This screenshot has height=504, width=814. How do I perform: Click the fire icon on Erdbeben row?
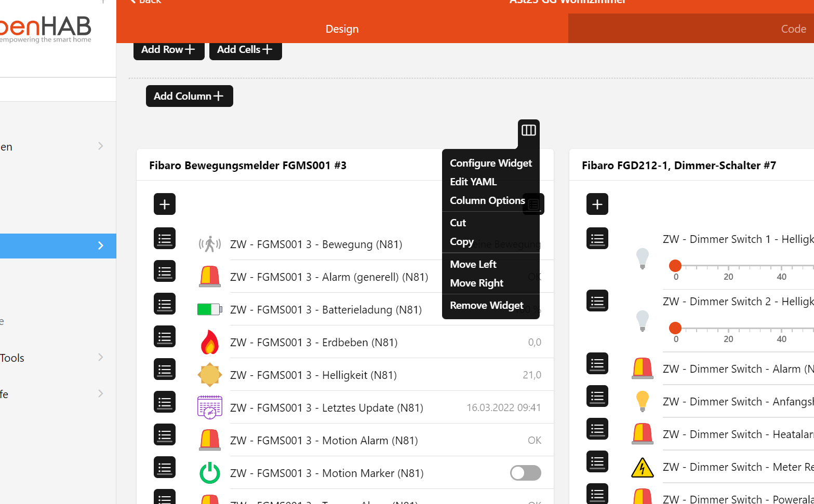pos(210,342)
